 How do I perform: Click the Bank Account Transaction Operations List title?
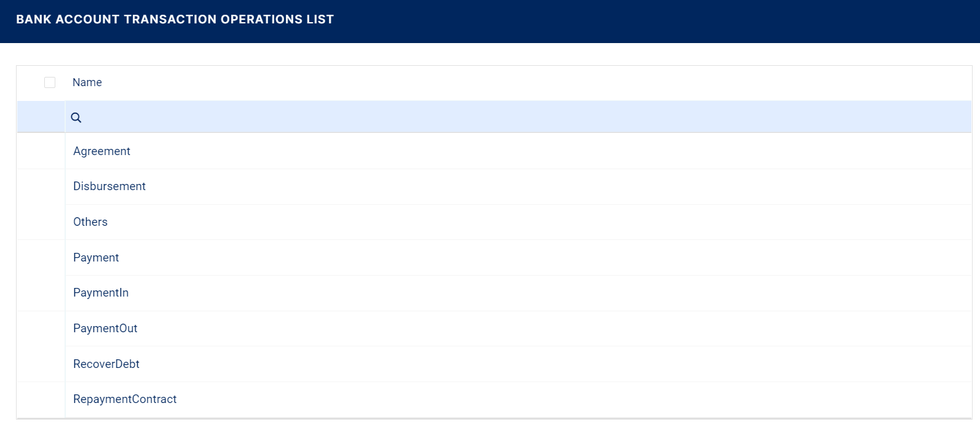pyautogui.click(x=175, y=20)
